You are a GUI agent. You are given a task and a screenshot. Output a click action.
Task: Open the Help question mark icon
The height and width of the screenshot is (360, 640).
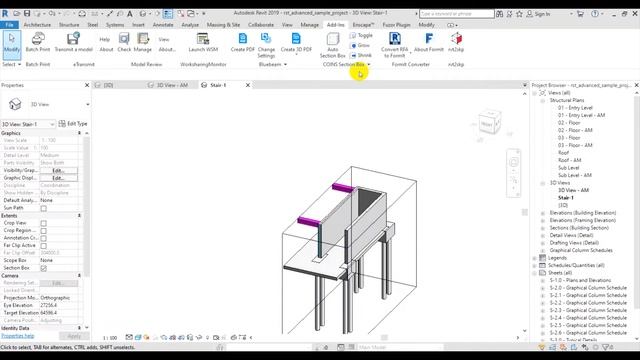point(595,14)
